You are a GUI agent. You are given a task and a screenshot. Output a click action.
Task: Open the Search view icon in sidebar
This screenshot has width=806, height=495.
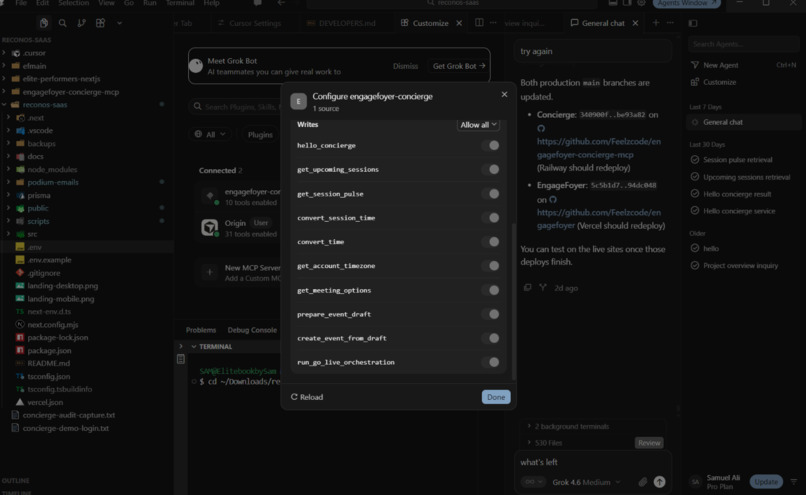pyautogui.click(x=62, y=23)
